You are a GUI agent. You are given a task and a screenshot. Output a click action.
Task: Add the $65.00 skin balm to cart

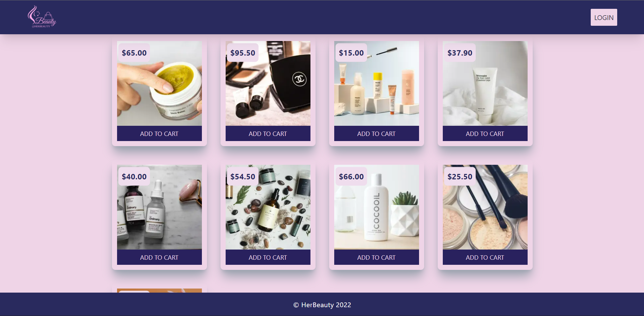(x=159, y=134)
